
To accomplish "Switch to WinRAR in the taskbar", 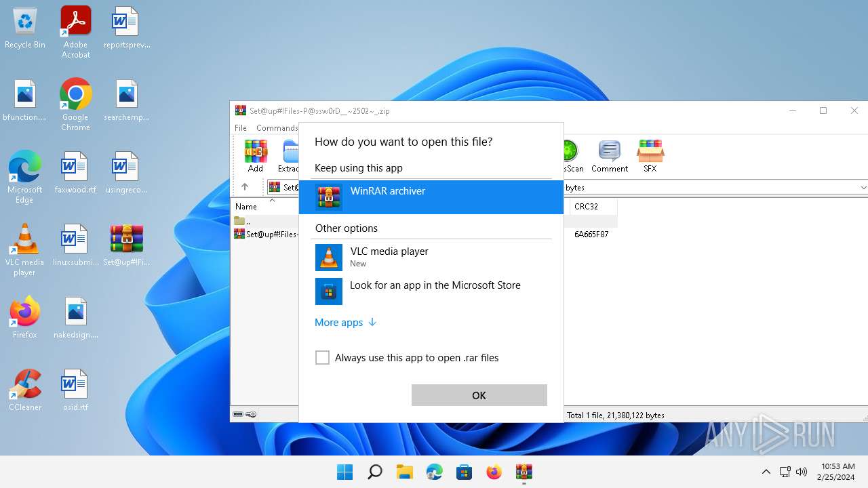I will click(524, 472).
